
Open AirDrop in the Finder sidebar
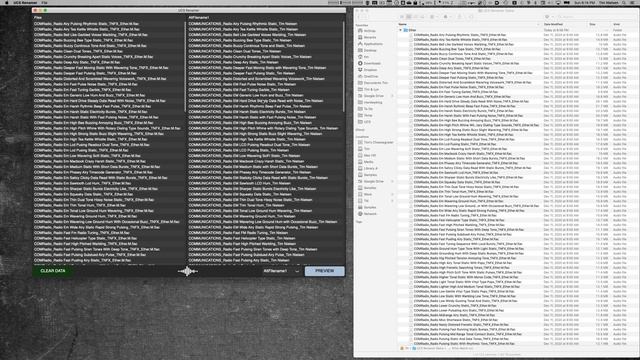pyautogui.click(x=369, y=31)
